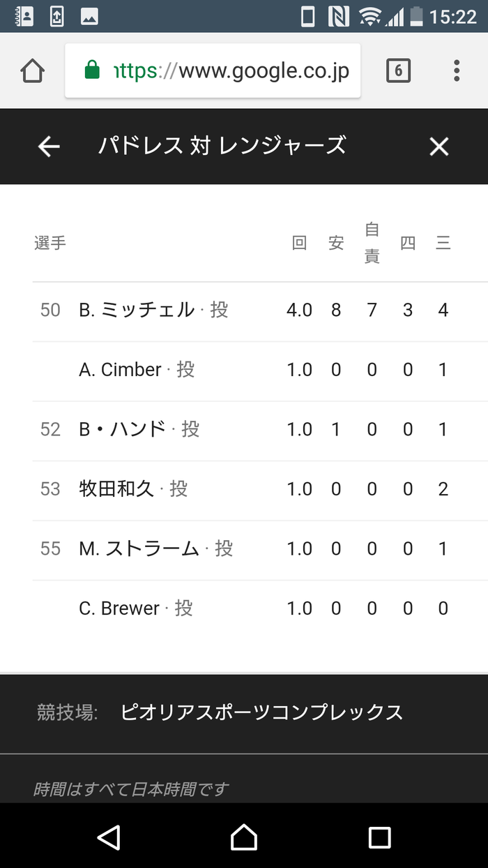Close the パドレス 対 レンジャーズ panel

tap(439, 147)
